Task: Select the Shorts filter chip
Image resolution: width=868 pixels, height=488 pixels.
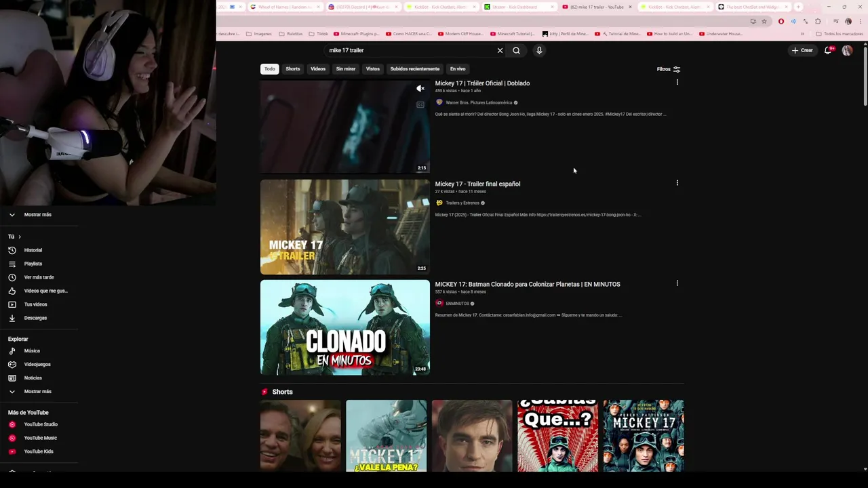Action: [293, 68]
